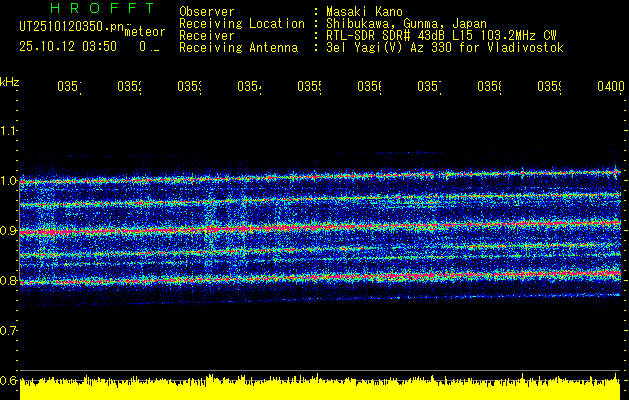Click the 0357 time marker
629x400 pixels.
(x=429, y=86)
